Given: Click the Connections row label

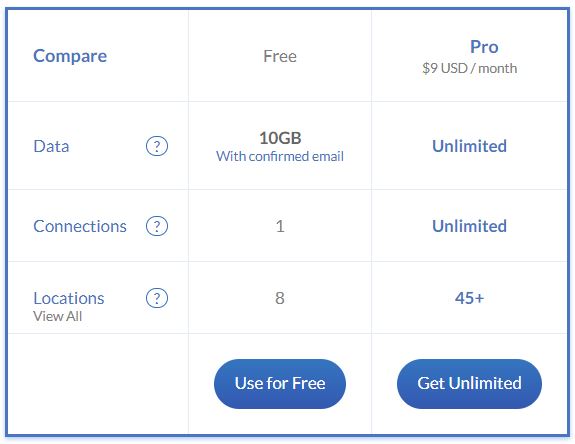Looking at the screenshot, I should [x=80, y=226].
